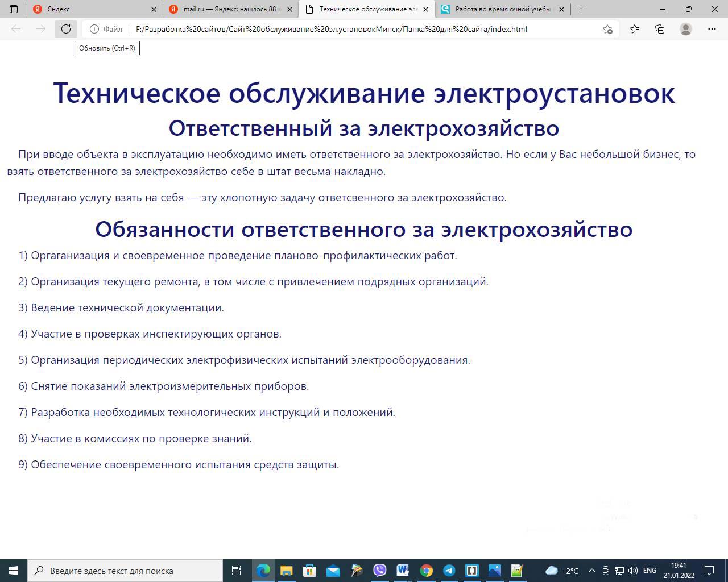Open a new browser tab
This screenshot has width=728, height=582.
pyautogui.click(x=581, y=9)
